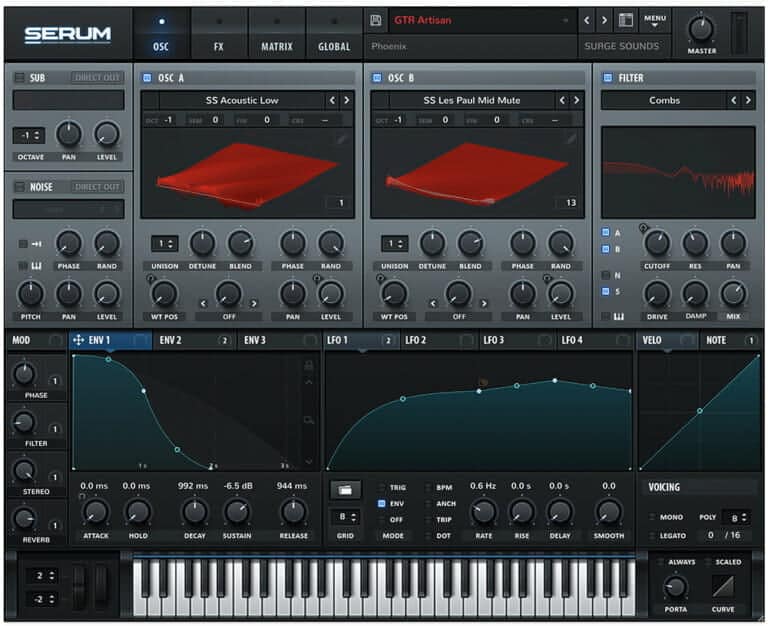Select LFO TRIG mode
The width and height of the screenshot is (768, 626).
pos(382,487)
